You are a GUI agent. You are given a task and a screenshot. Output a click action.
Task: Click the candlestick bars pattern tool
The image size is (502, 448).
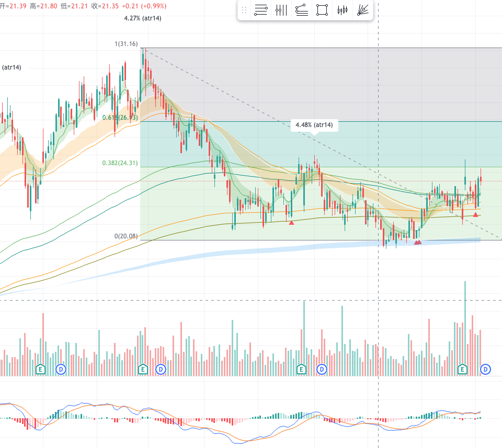[x=343, y=10]
